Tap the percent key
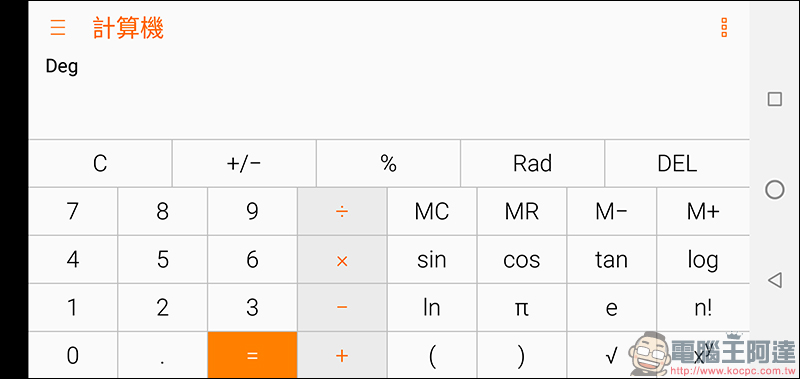Viewport: 800px width, 379px height. coord(388,164)
